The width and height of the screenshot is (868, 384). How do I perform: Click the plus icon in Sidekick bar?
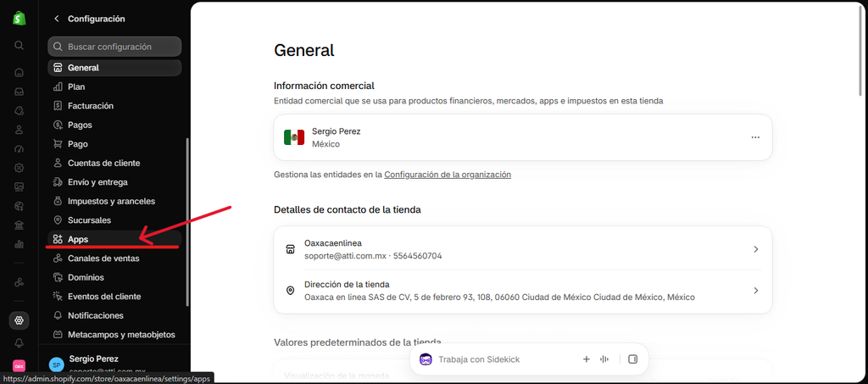[587, 359]
